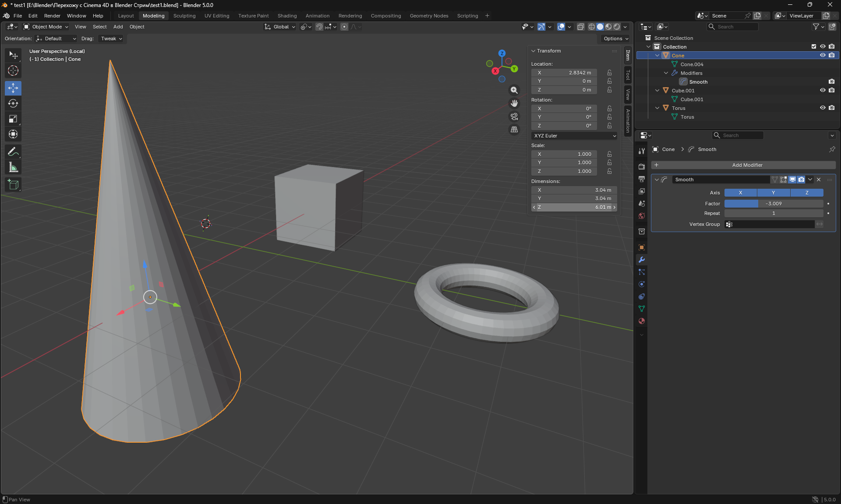Hide the Torus object in viewport
Viewport: 841px width, 504px height.
point(823,108)
